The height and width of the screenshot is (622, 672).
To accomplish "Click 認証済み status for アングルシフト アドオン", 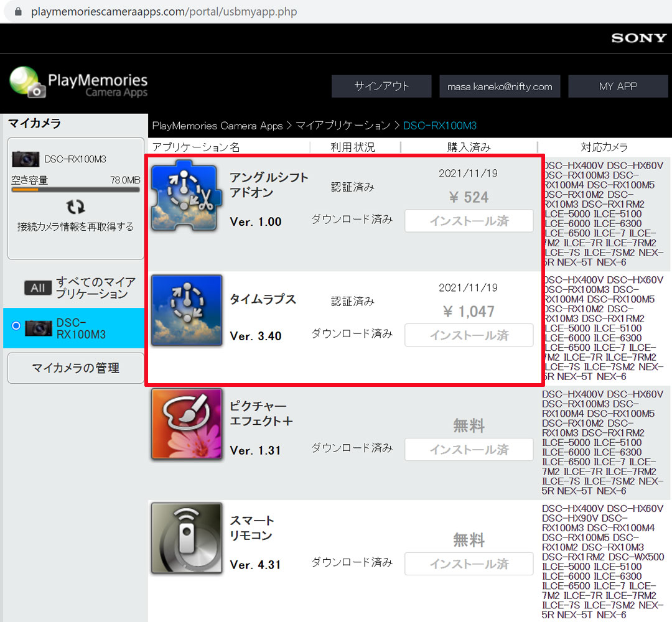I will tap(353, 187).
